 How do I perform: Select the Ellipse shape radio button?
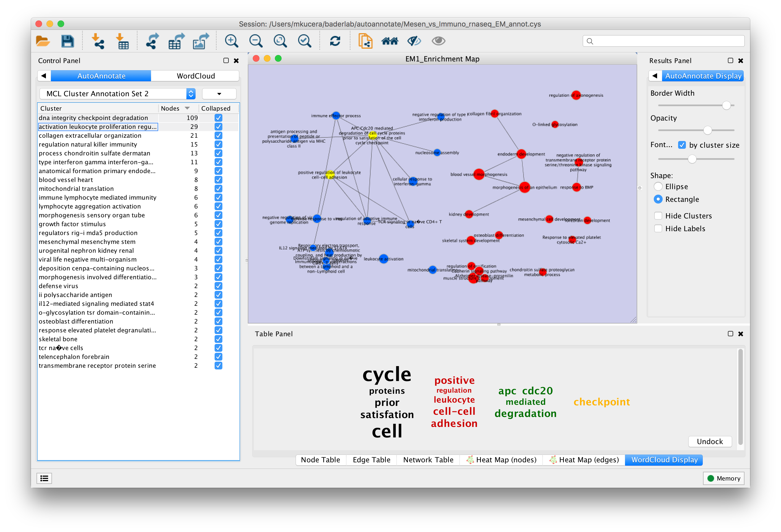pyautogui.click(x=658, y=187)
